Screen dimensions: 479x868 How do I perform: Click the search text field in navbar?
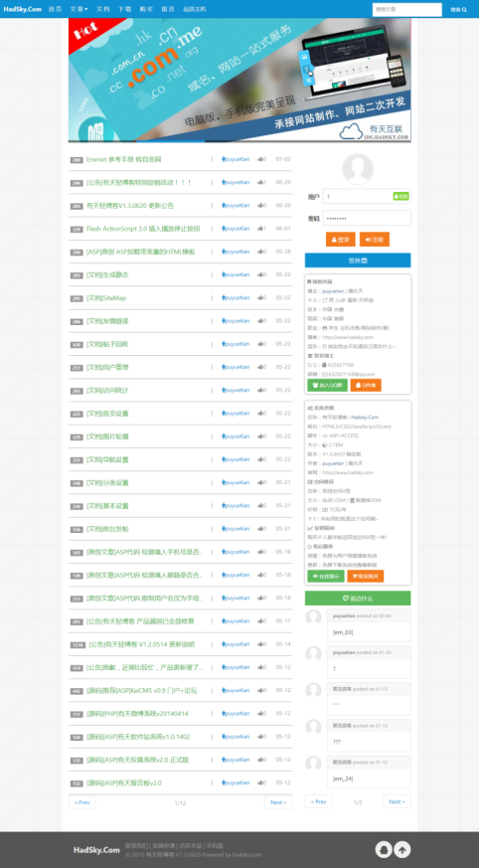pos(406,9)
